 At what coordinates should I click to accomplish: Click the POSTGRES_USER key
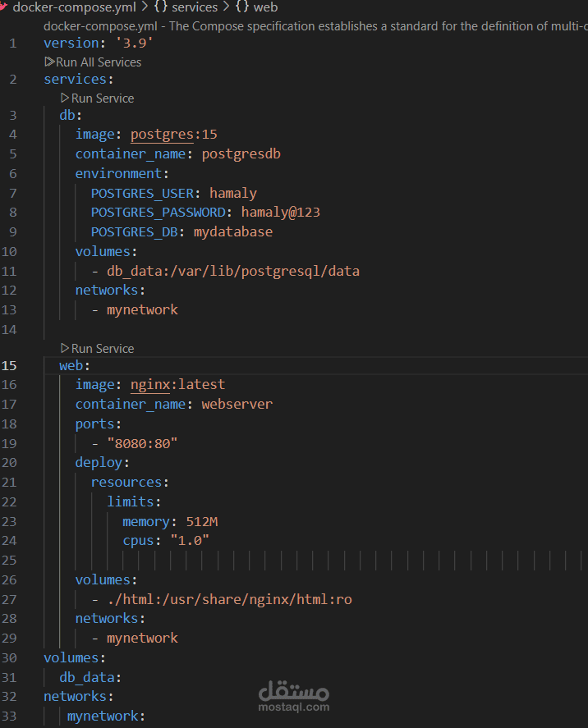142,193
